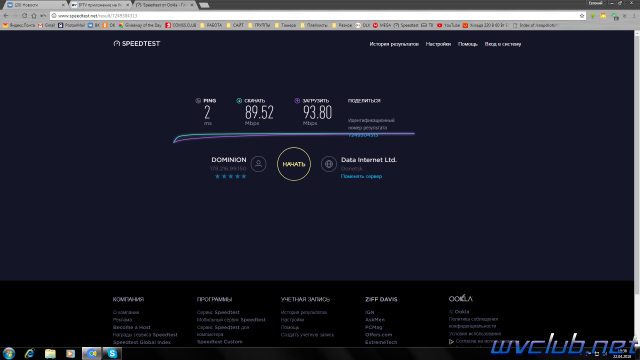Open Skype from the taskbar
Screen dimensions: 640x360
(112, 353)
